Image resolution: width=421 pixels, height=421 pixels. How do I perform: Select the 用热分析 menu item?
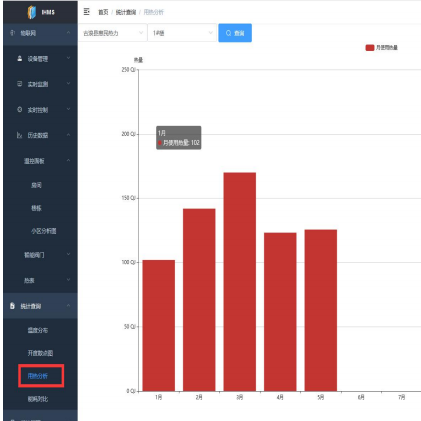pos(38,376)
